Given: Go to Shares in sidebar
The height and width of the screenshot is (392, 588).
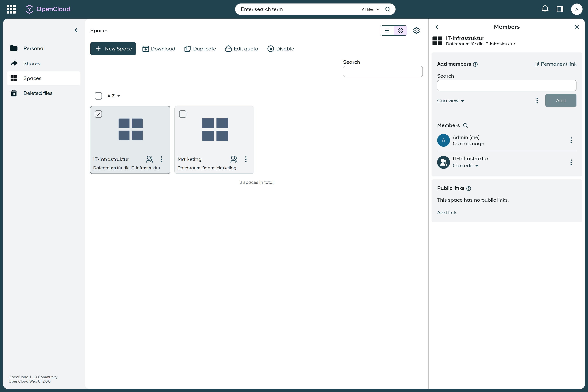Looking at the screenshot, I should coord(44,63).
